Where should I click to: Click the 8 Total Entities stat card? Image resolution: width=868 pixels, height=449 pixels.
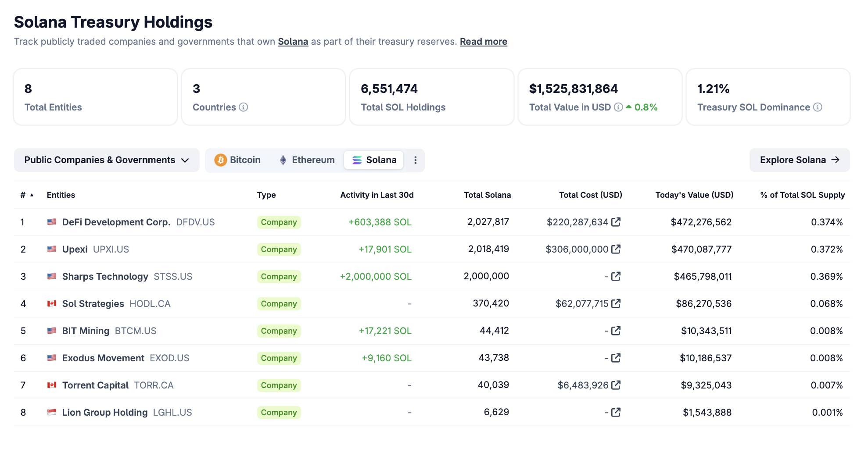[96, 97]
